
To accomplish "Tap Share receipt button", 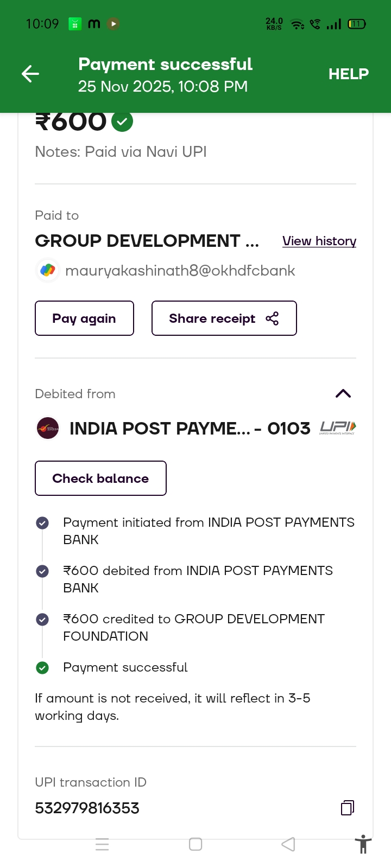I will 224,318.
